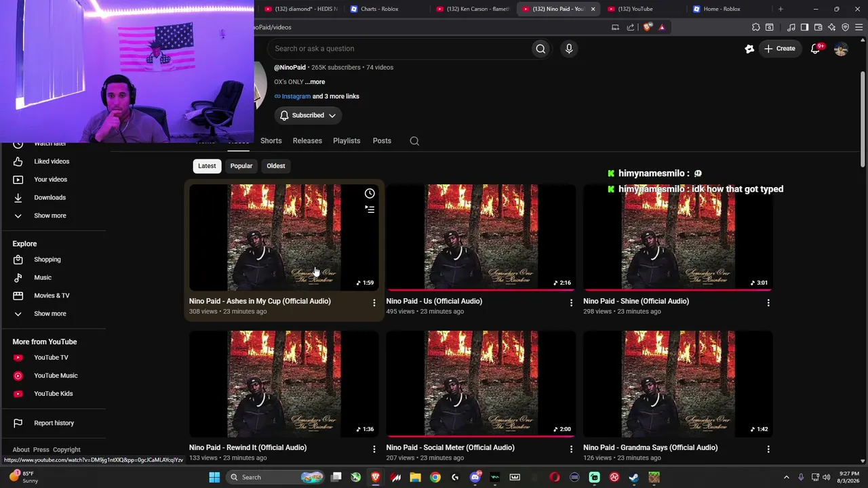Open the Instagram channel link
This screenshot has height=488, width=868.
coord(296,96)
